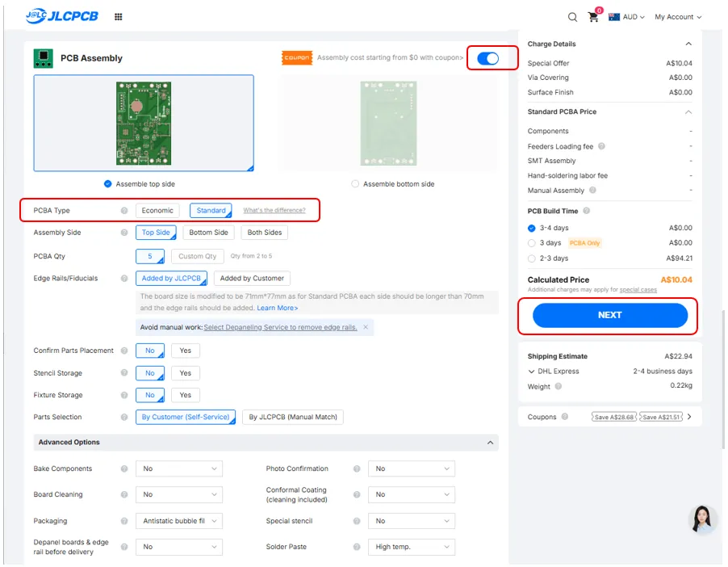Select Both Sides assembly
This screenshot has width=728, height=567.
264,233
